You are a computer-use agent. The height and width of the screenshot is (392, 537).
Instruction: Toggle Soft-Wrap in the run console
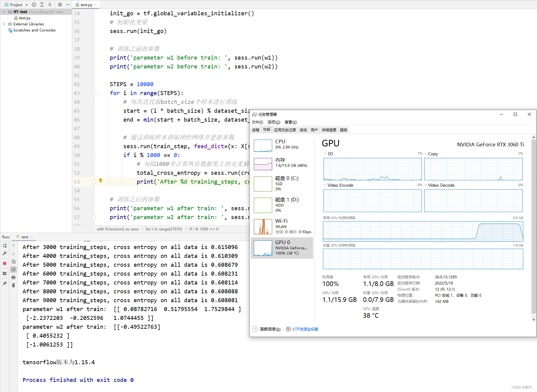(13, 262)
